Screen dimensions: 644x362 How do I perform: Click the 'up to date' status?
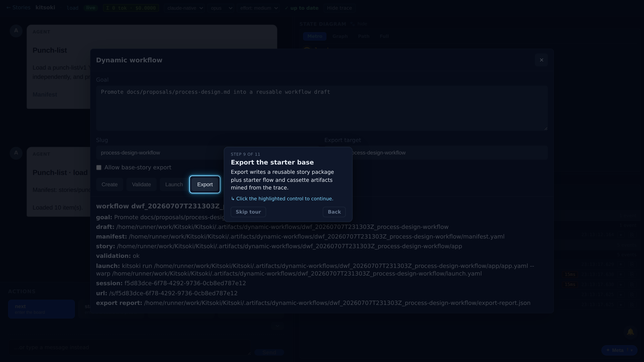click(301, 8)
